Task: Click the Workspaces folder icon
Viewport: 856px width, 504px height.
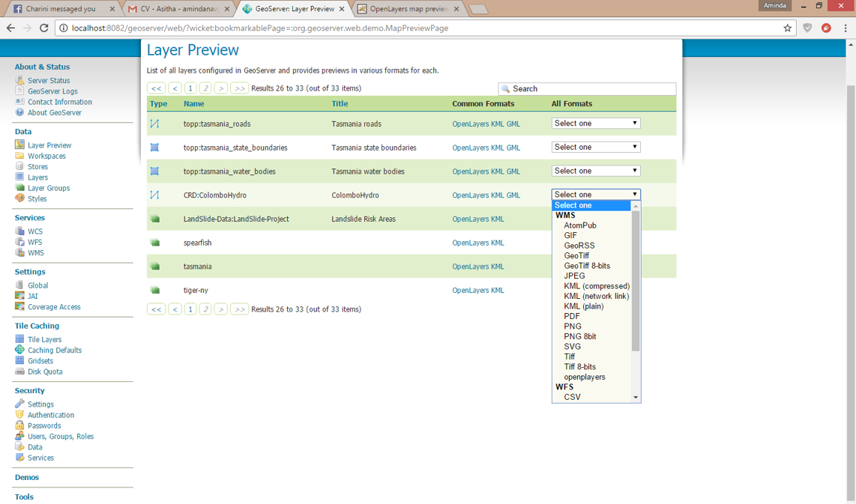Action: pos(19,156)
